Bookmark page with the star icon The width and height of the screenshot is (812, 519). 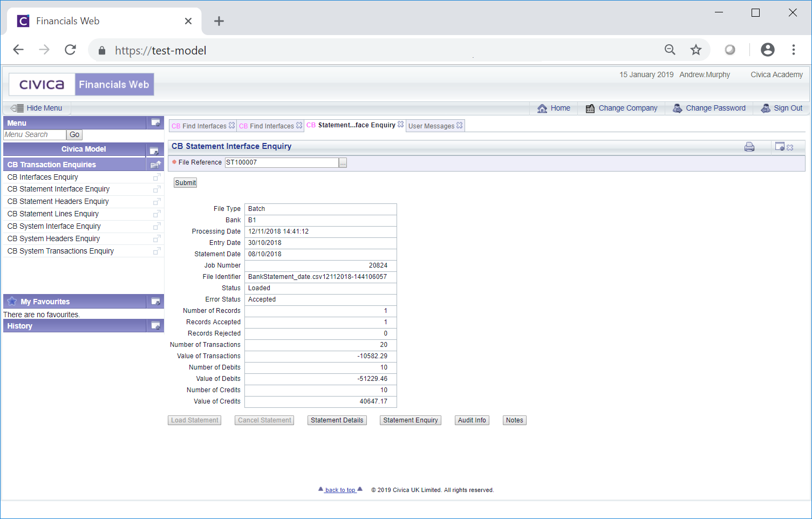point(696,50)
